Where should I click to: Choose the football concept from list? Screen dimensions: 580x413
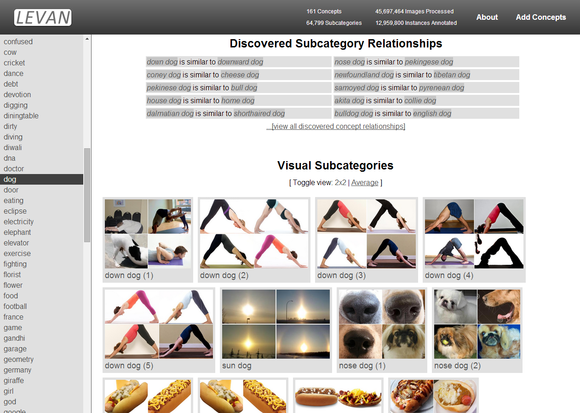(x=15, y=307)
